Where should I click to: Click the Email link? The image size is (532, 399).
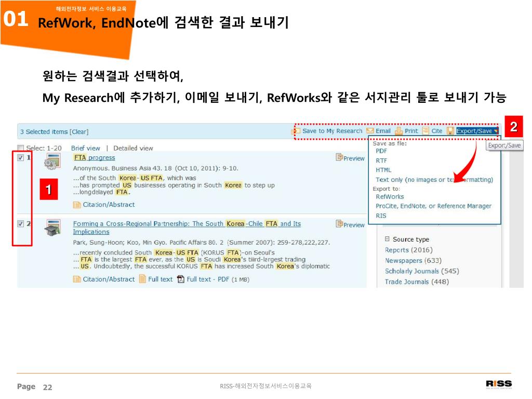(383, 131)
